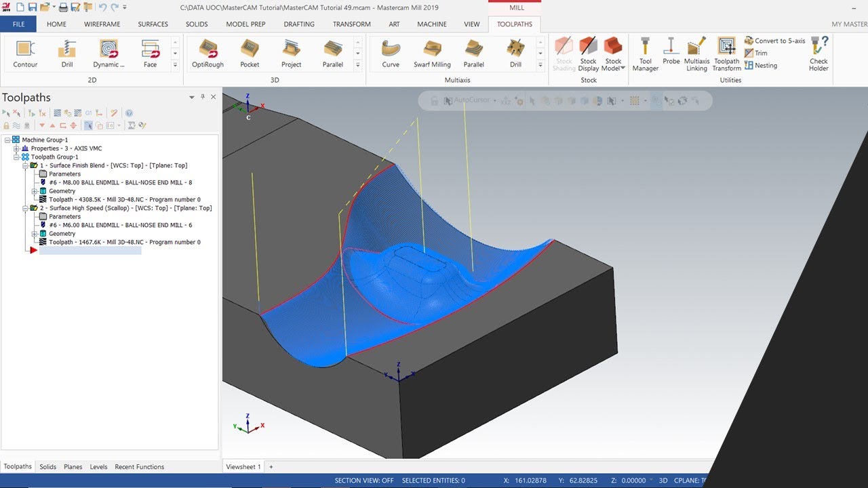868x488 pixels.
Task: Toggle toolpath display on selected operations
Action: click(16, 125)
